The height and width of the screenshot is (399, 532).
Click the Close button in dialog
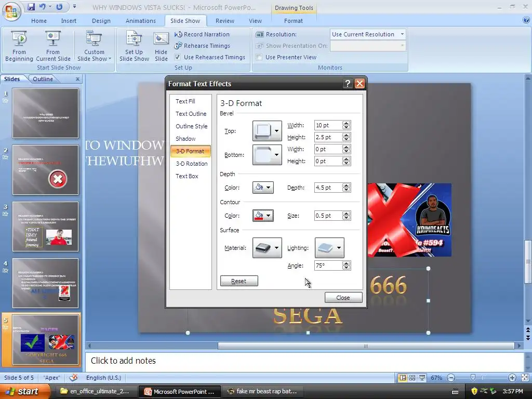343,298
